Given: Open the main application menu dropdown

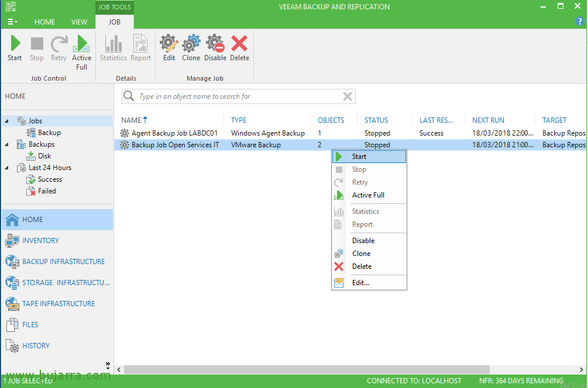Looking at the screenshot, I should coord(12,22).
